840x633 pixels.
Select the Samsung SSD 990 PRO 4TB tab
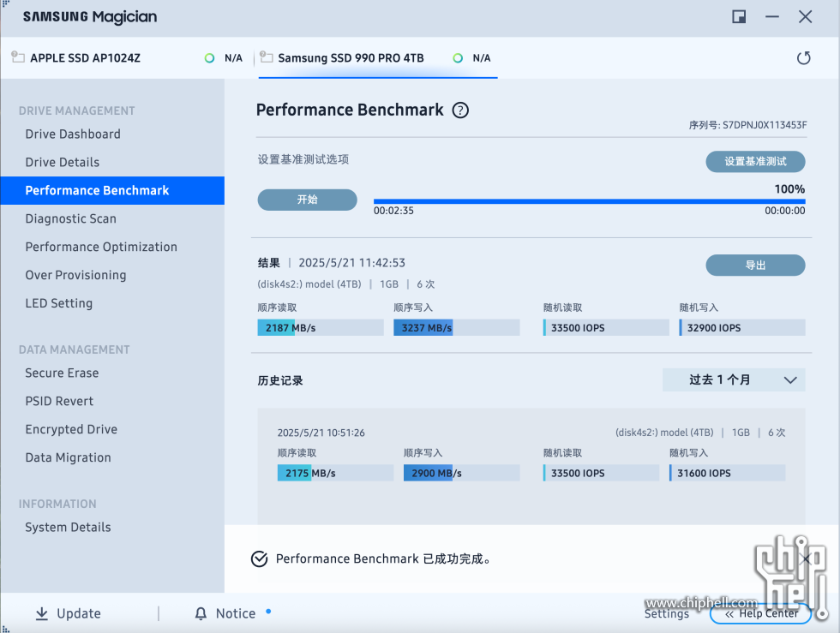tap(378, 58)
